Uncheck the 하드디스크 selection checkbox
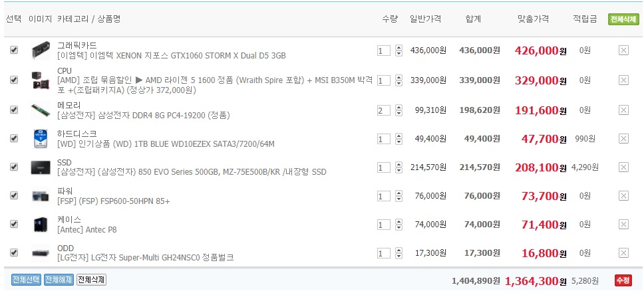 [x=14, y=138]
